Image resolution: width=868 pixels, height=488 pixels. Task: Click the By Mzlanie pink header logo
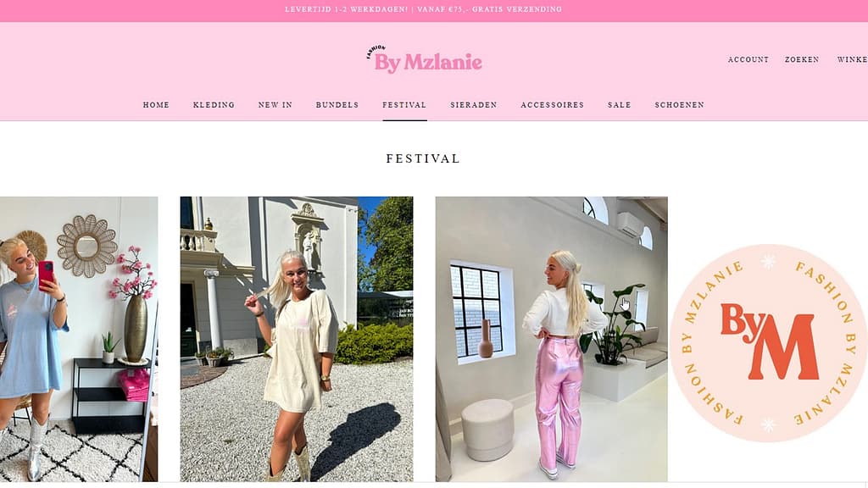424,60
